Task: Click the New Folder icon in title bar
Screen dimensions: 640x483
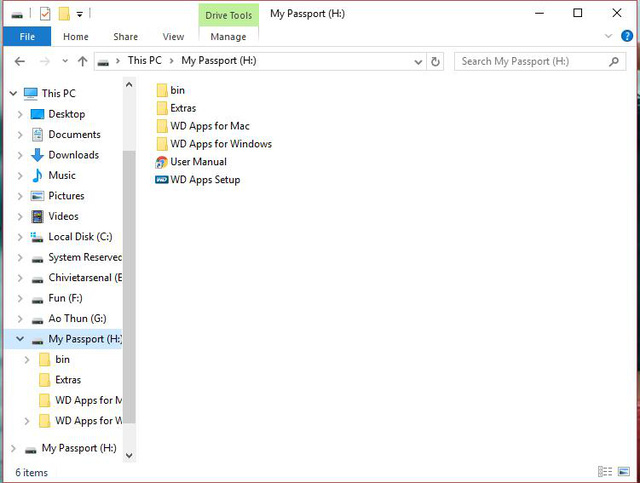Action: tap(64, 14)
